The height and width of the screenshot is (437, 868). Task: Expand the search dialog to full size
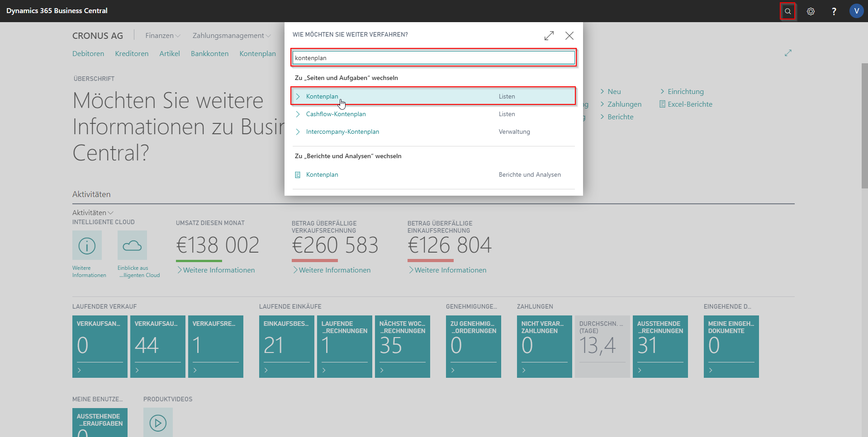[x=549, y=36]
